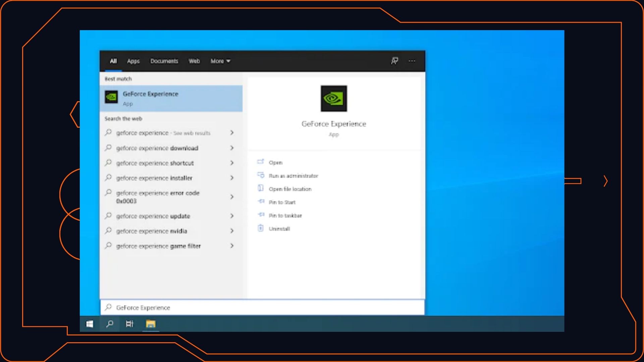
Task: Open File Explorer from the taskbar
Action: tap(151, 324)
